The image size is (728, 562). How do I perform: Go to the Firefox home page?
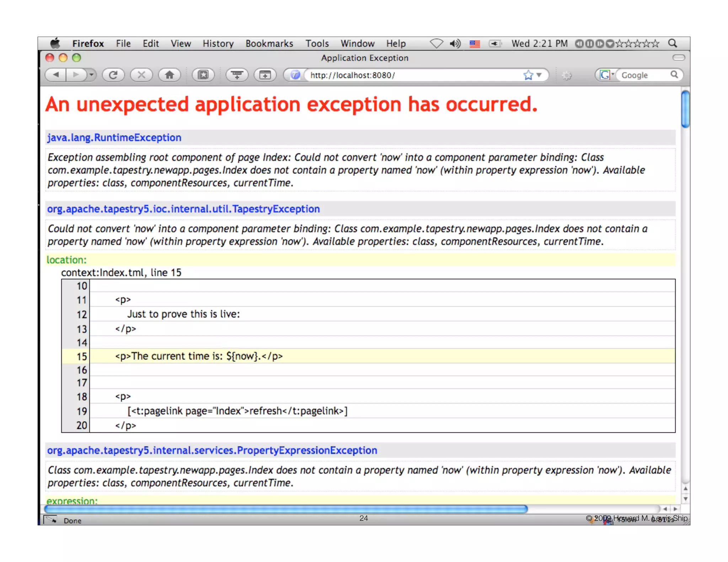point(169,75)
